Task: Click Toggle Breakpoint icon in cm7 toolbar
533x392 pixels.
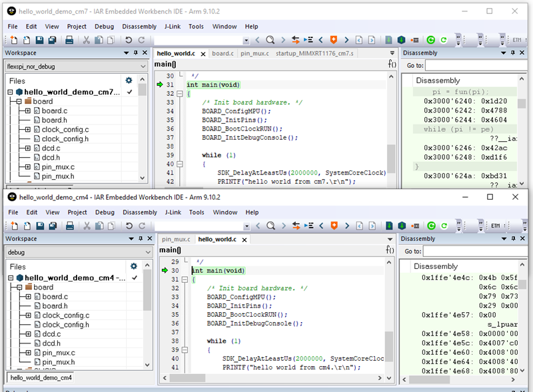Action: (414, 40)
